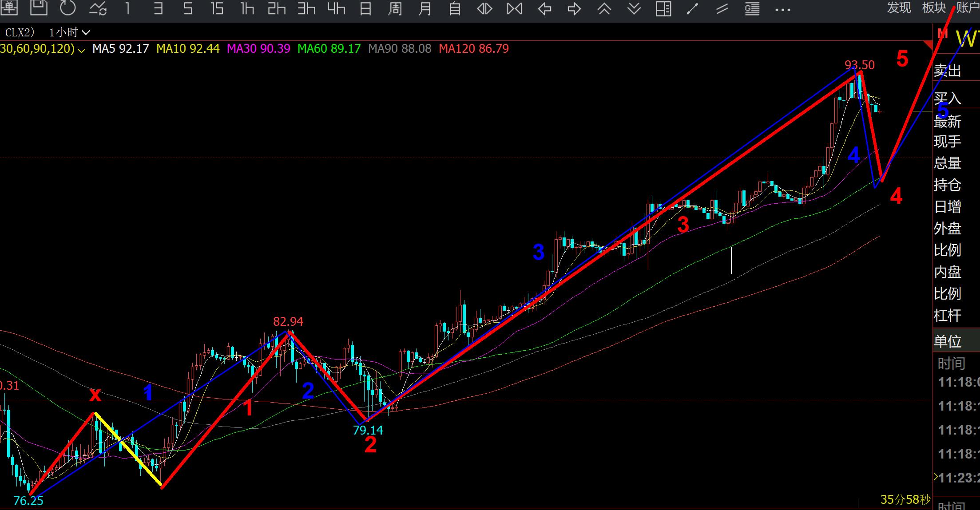Screen dimensions: 980x510
Task: Open the 账户 tab
Action: click(968, 7)
